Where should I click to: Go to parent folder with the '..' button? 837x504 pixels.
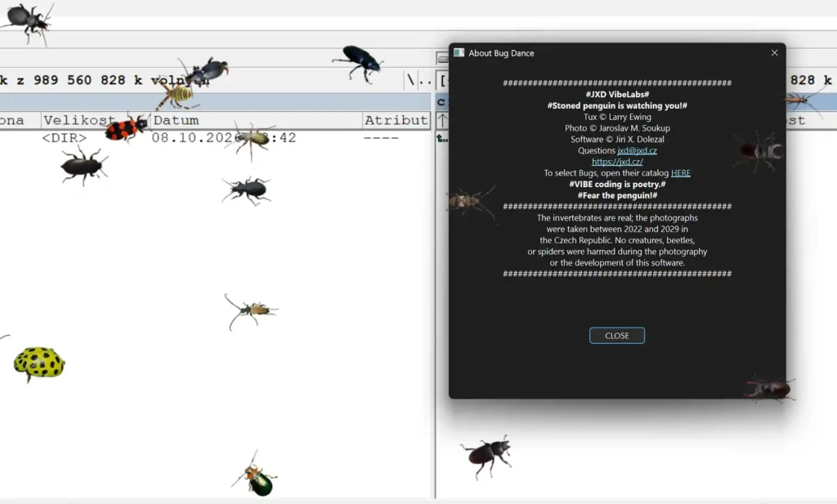pos(425,81)
